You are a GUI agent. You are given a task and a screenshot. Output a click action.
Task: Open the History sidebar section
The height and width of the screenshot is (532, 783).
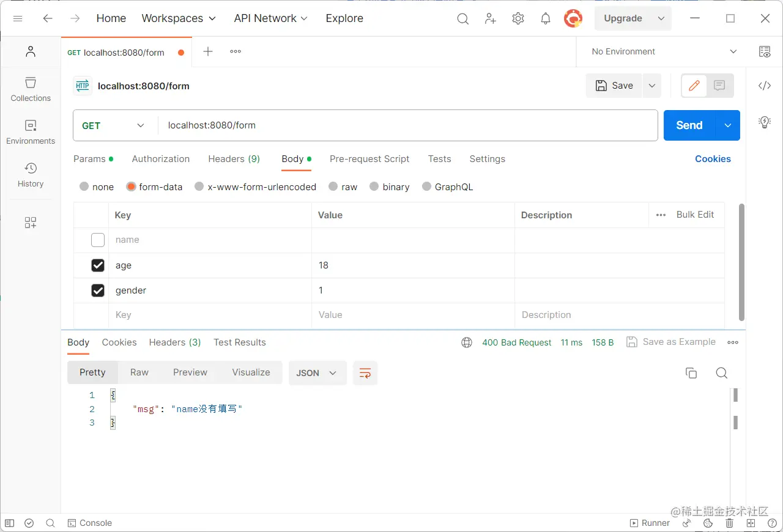click(x=31, y=175)
